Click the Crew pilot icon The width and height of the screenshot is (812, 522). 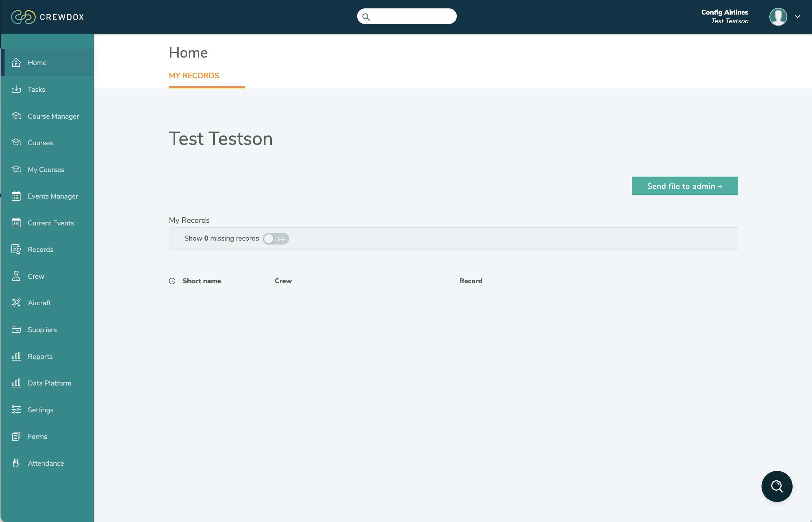(16, 276)
